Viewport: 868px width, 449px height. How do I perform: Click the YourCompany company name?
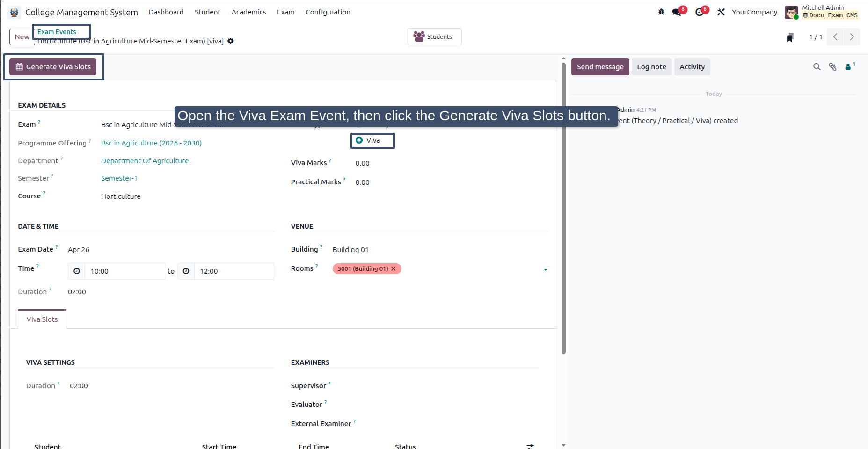[x=755, y=12]
